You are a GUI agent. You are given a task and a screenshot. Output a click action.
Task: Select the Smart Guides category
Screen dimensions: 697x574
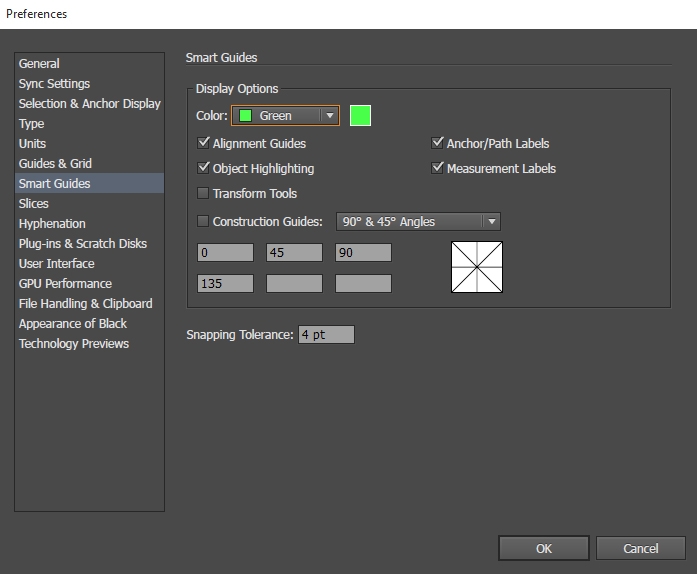89,183
